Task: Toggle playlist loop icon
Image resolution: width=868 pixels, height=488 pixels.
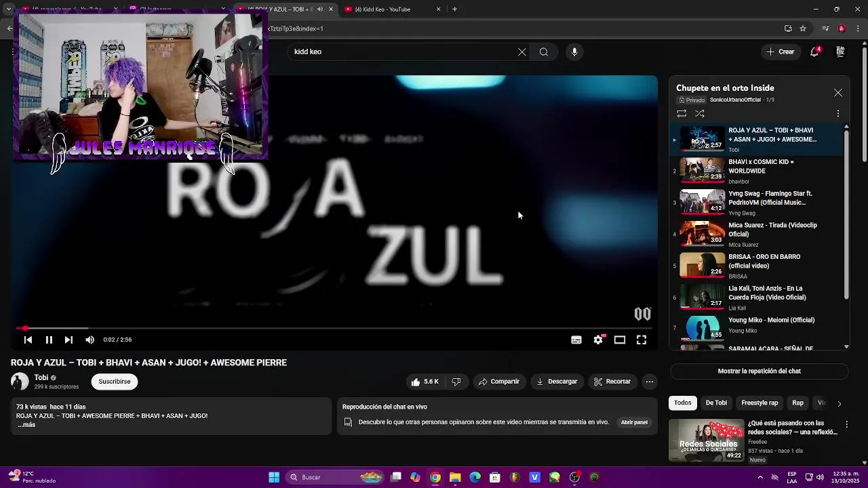Action: coord(682,114)
